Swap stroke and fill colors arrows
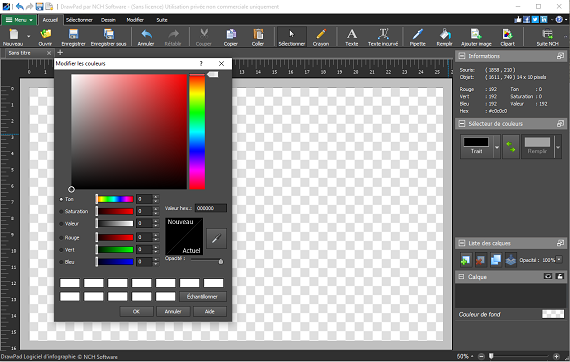This screenshot has width=570, height=362. coord(511,146)
